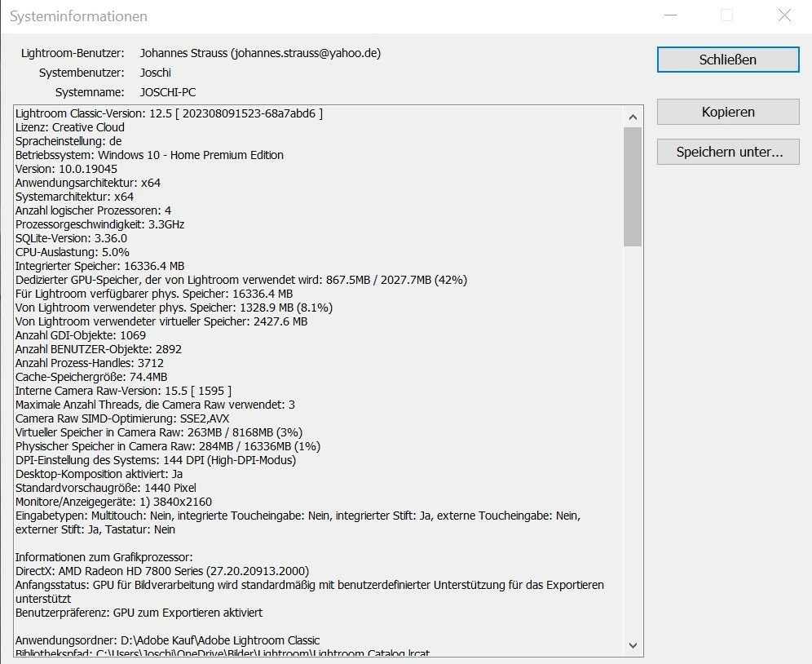Click Systemname value JOSCHI-PC

point(168,92)
